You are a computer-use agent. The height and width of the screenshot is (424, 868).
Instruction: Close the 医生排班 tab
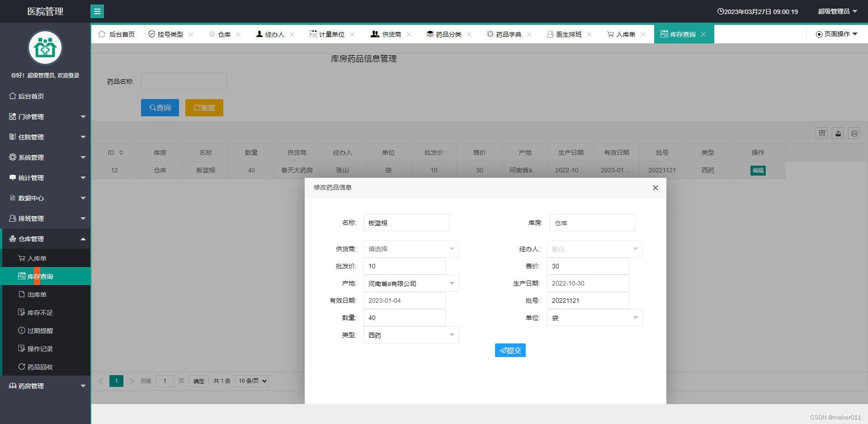(x=590, y=34)
